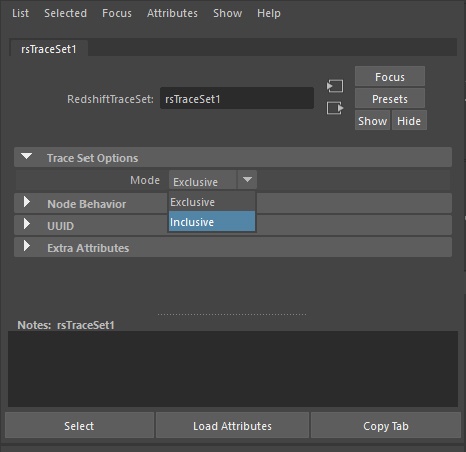Open the List menu
This screenshot has height=452, width=466.
click(20, 13)
